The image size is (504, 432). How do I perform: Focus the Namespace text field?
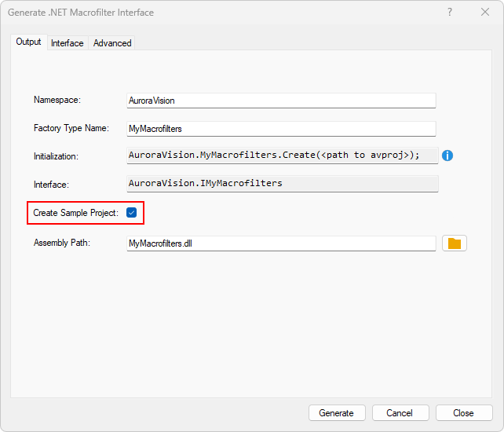[x=280, y=101]
